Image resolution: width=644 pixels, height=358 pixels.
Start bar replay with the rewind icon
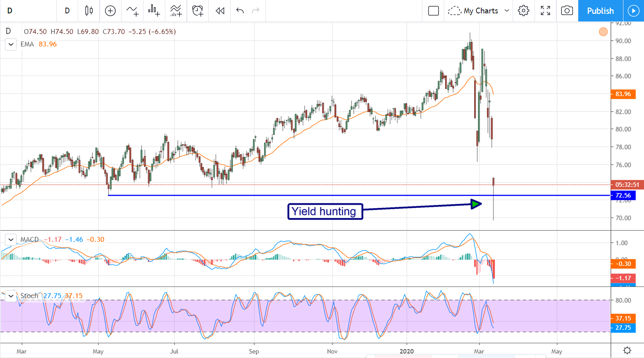pos(219,11)
